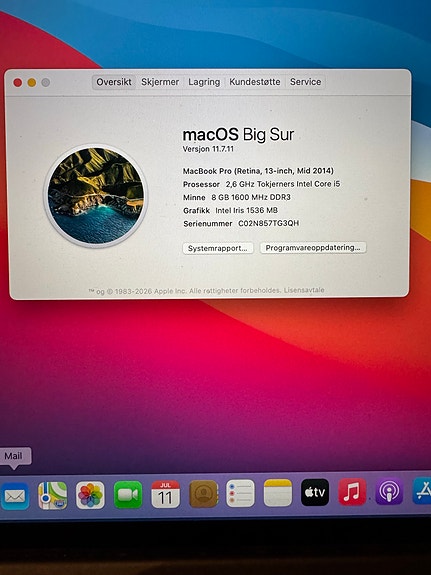
Task: Open the Music app icon
Action: [352, 492]
